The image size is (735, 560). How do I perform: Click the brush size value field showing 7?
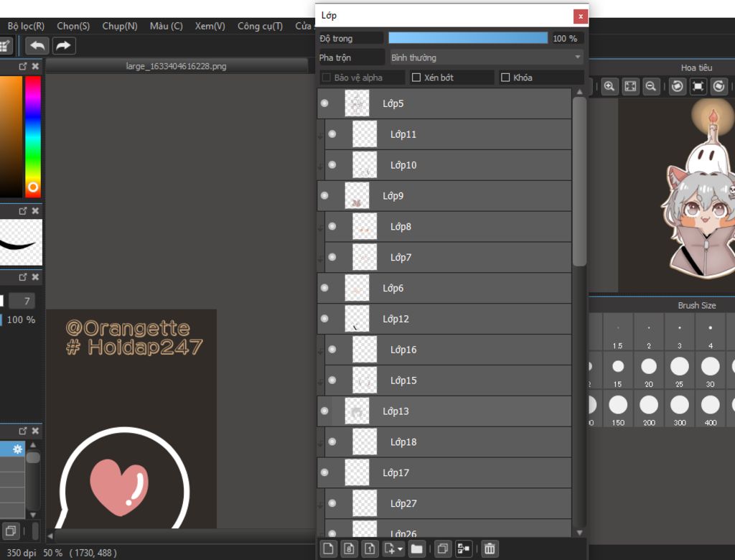tap(22, 301)
